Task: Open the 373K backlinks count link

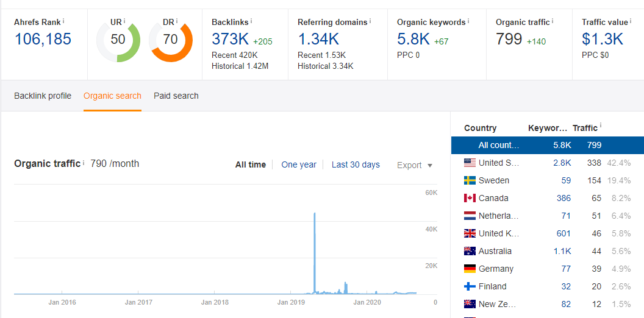Action: tap(231, 39)
